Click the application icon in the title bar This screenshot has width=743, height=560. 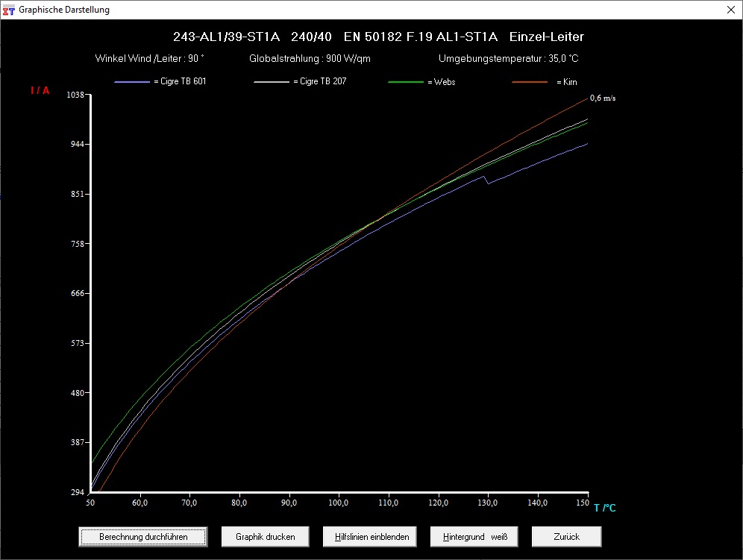pyautogui.click(x=9, y=10)
